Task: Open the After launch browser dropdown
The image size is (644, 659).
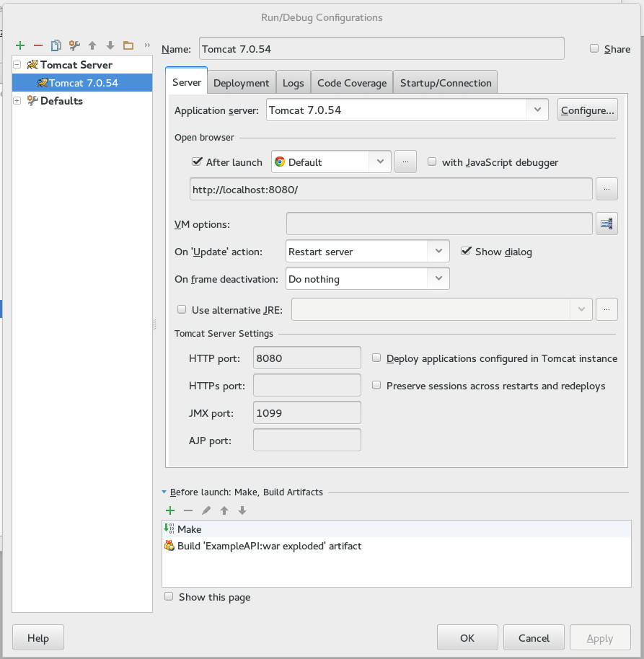Action: click(381, 161)
